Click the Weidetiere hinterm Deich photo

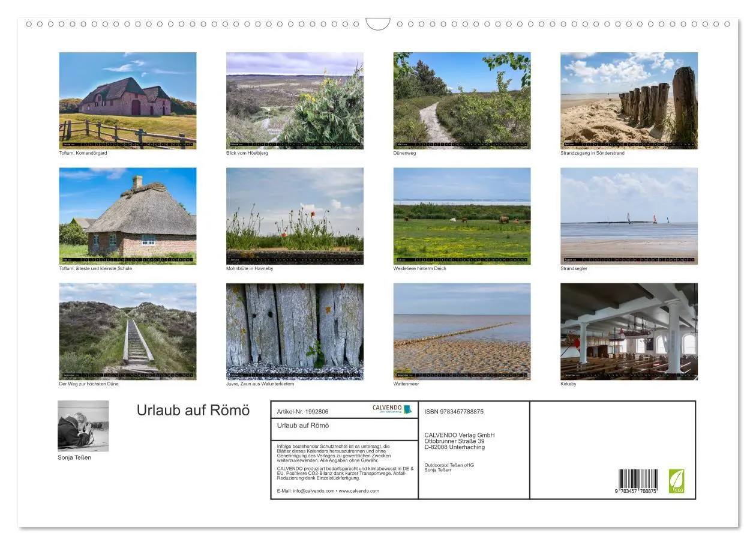click(462, 216)
